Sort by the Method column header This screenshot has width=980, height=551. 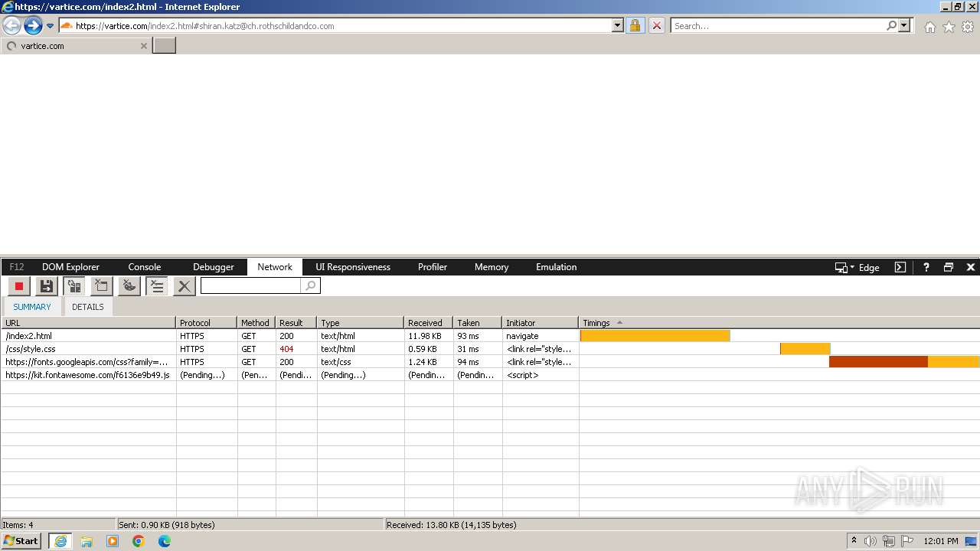tap(256, 323)
